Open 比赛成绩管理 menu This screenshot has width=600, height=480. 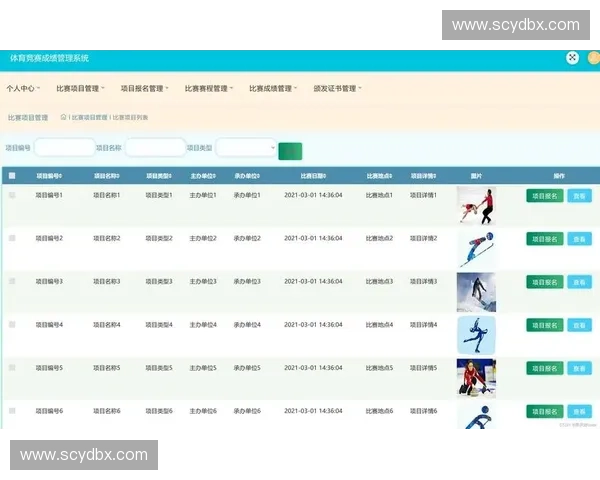click(273, 88)
